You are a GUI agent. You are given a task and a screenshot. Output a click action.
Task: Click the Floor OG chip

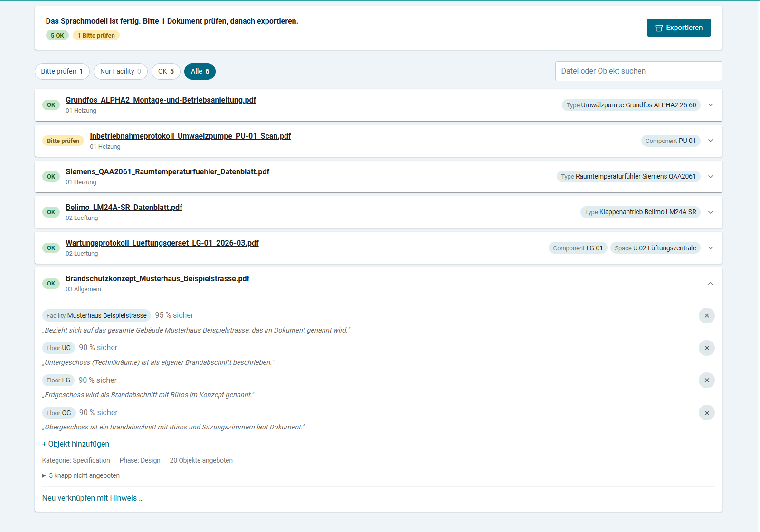(x=59, y=413)
